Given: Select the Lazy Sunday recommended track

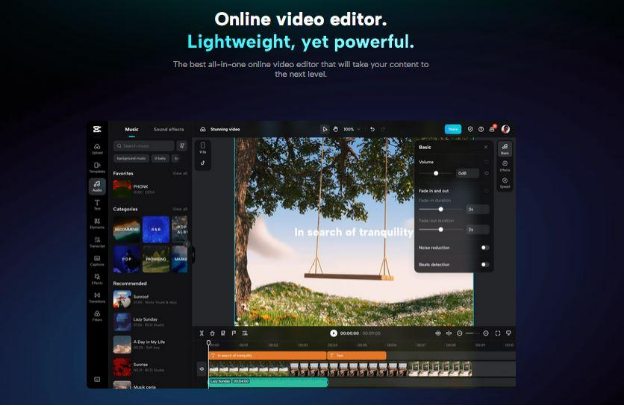Looking at the screenshot, I should tap(150, 322).
